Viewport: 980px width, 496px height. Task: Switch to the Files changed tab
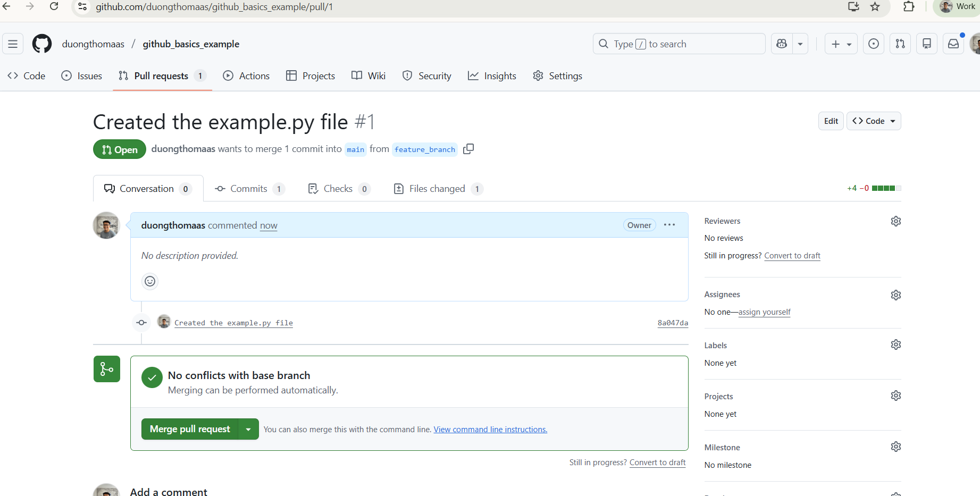point(438,189)
